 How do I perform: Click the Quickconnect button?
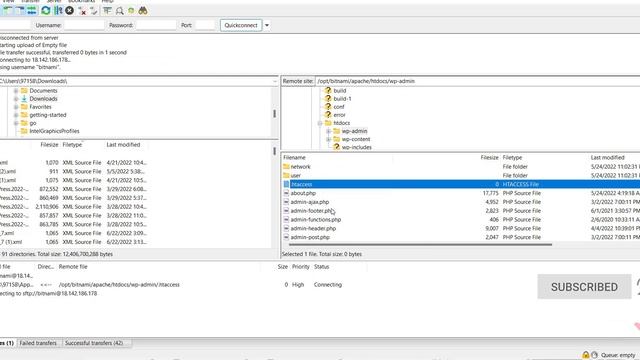tap(241, 25)
